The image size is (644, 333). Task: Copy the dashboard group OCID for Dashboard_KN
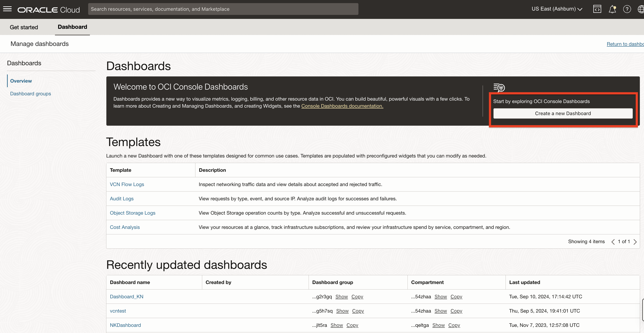point(357,297)
